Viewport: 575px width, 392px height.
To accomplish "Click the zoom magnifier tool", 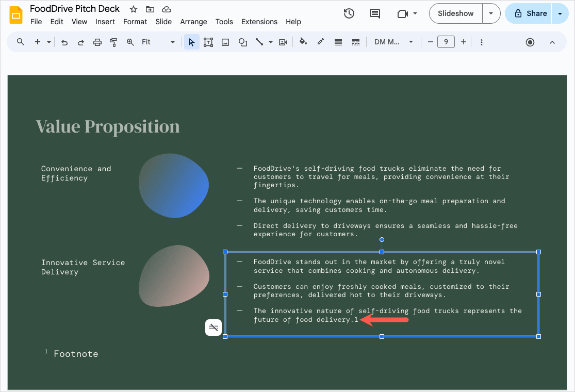I will pos(130,42).
